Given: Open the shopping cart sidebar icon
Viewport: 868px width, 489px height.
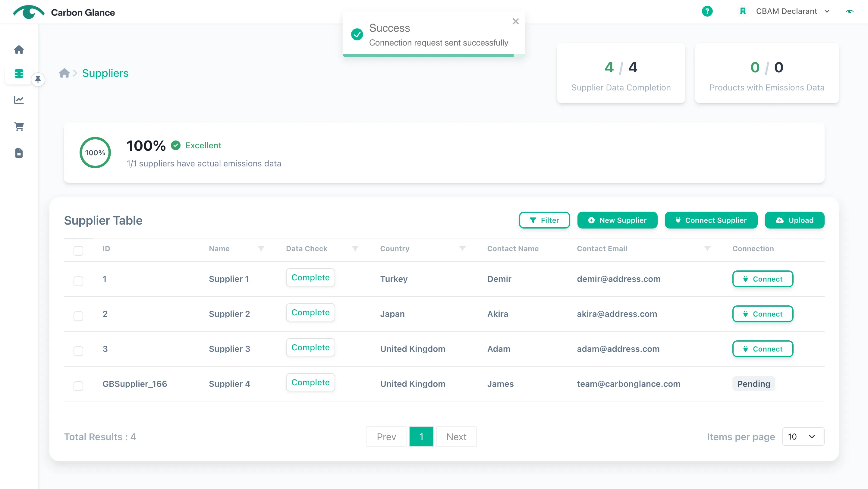Looking at the screenshot, I should point(19,126).
